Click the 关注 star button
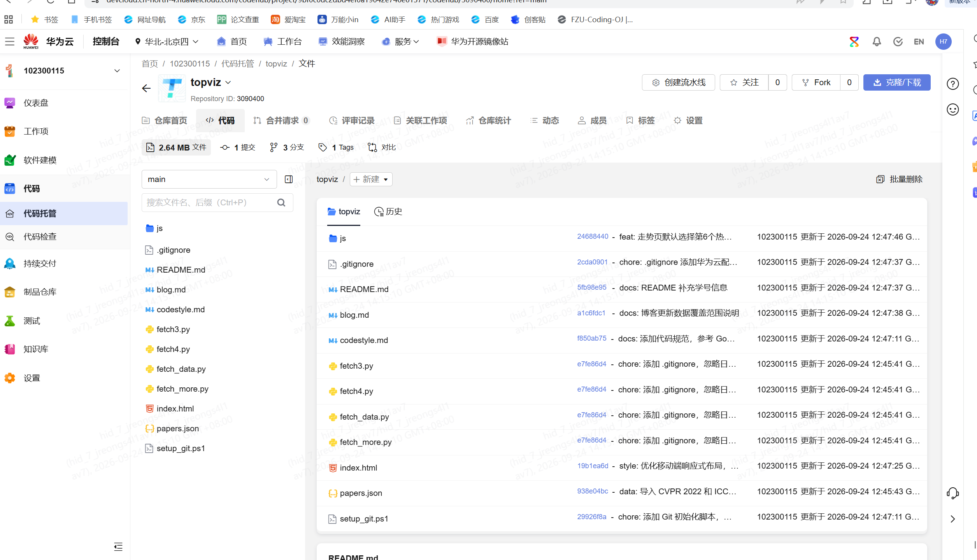 [x=744, y=82]
